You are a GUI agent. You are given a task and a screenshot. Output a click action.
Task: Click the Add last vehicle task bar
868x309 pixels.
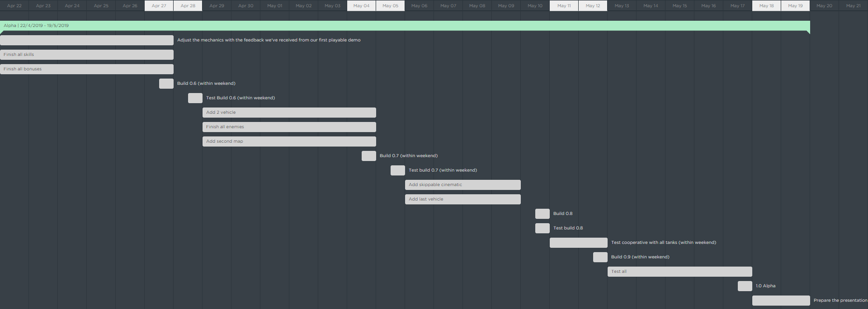click(463, 199)
